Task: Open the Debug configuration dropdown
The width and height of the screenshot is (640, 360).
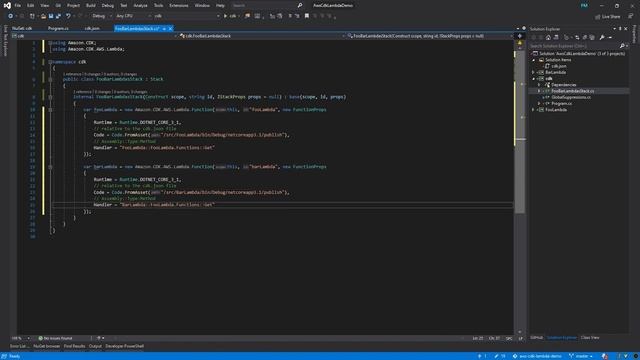Action: (x=101, y=16)
